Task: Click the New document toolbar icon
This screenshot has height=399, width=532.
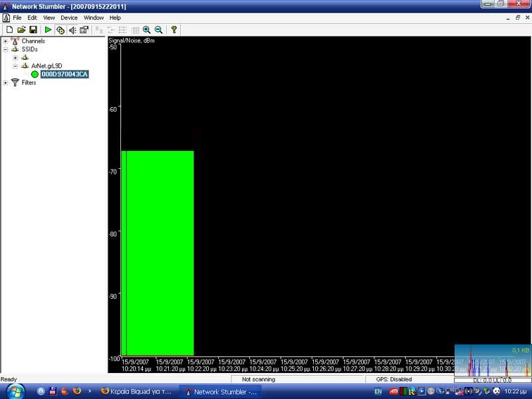Action: [9, 30]
